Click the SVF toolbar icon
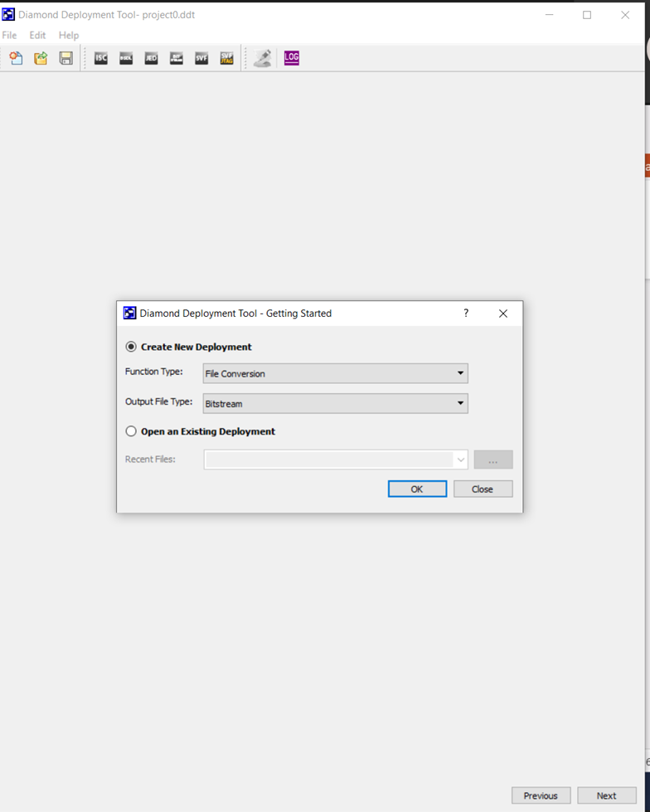650x812 pixels. tap(201, 58)
